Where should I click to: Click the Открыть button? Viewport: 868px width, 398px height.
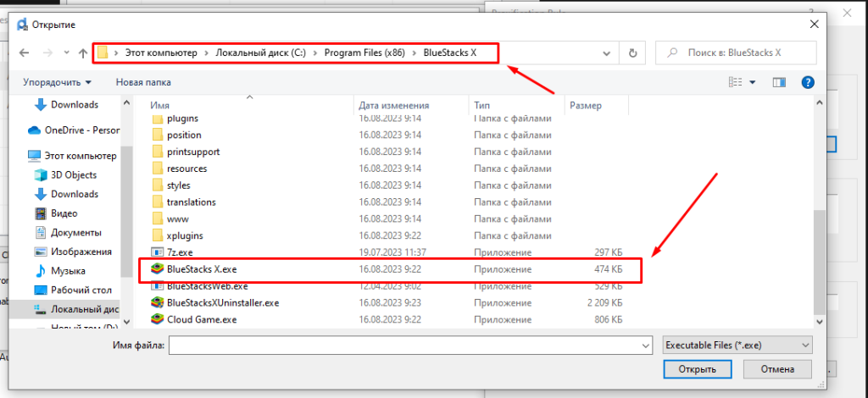697,369
